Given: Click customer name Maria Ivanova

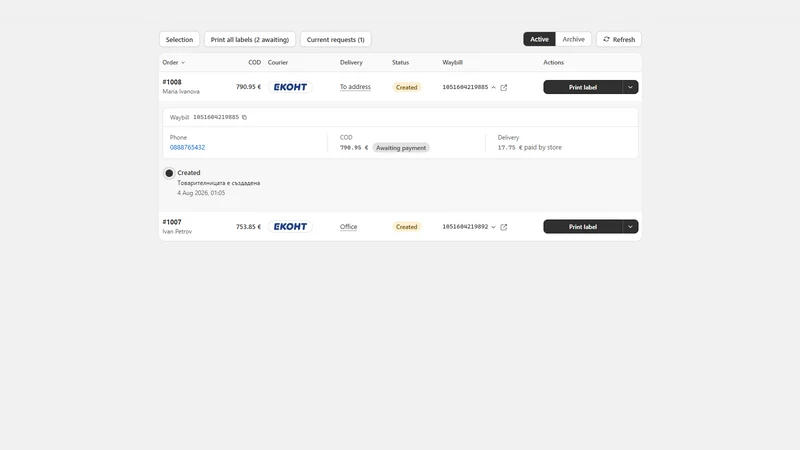Looking at the screenshot, I should [x=181, y=92].
